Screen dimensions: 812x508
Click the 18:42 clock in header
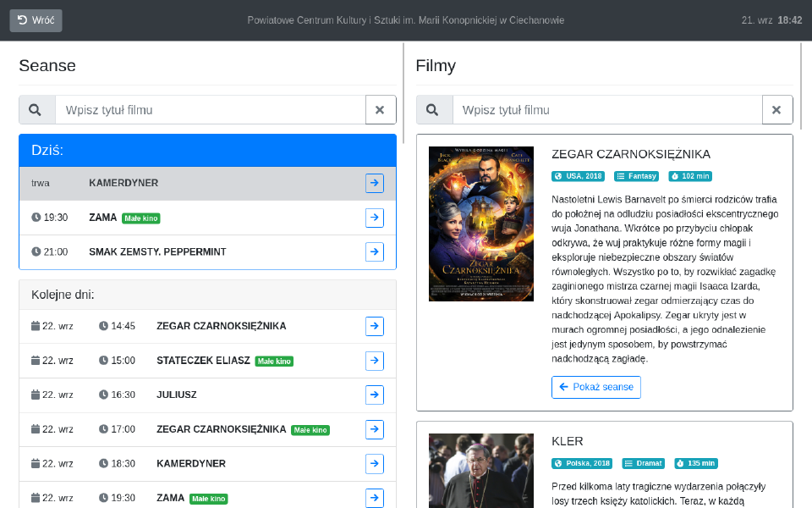click(x=790, y=20)
